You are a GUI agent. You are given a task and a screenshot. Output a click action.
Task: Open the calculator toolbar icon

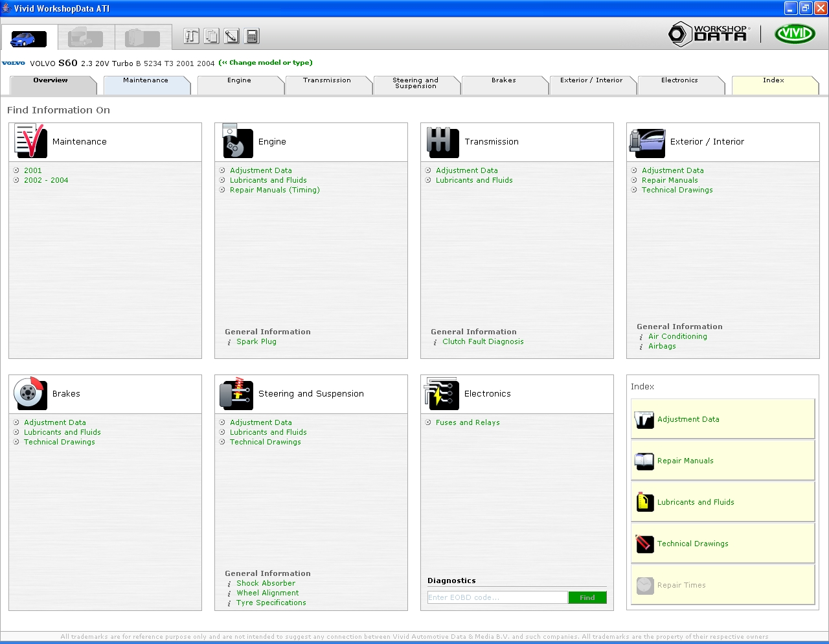click(253, 36)
